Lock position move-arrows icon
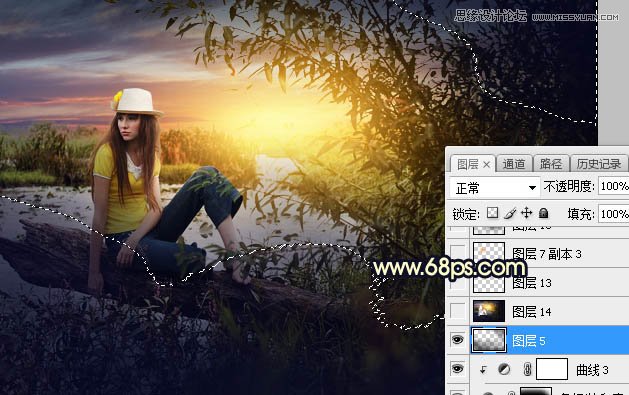 (526, 213)
